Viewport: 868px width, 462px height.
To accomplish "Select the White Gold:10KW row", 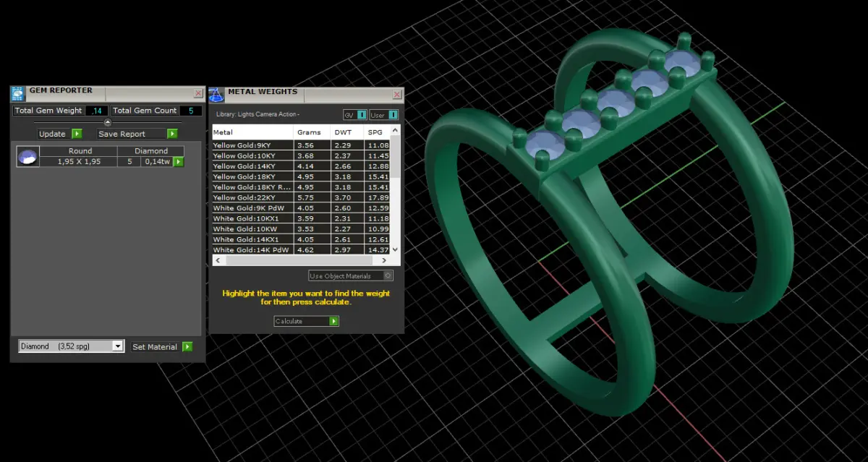I will [301, 229].
